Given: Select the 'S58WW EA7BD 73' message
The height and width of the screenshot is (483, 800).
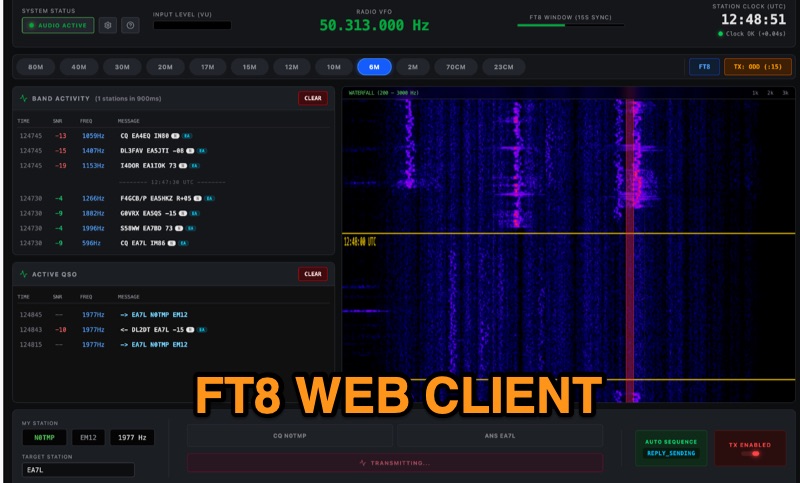Looking at the screenshot, I should [146, 228].
